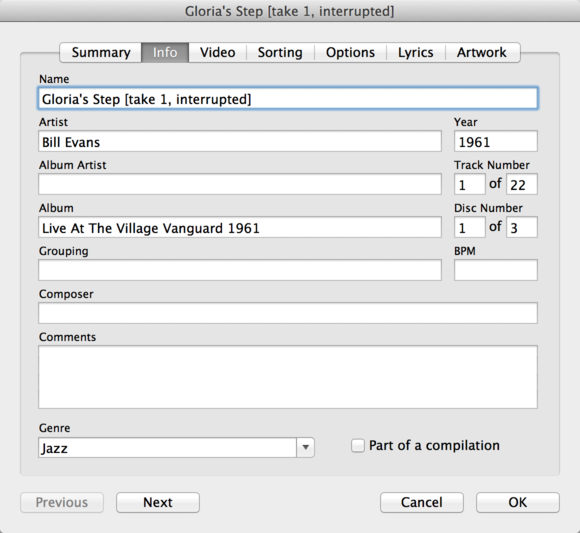This screenshot has width=580, height=533.
Task: Click the Next button
Action: [x=158, y=502]
